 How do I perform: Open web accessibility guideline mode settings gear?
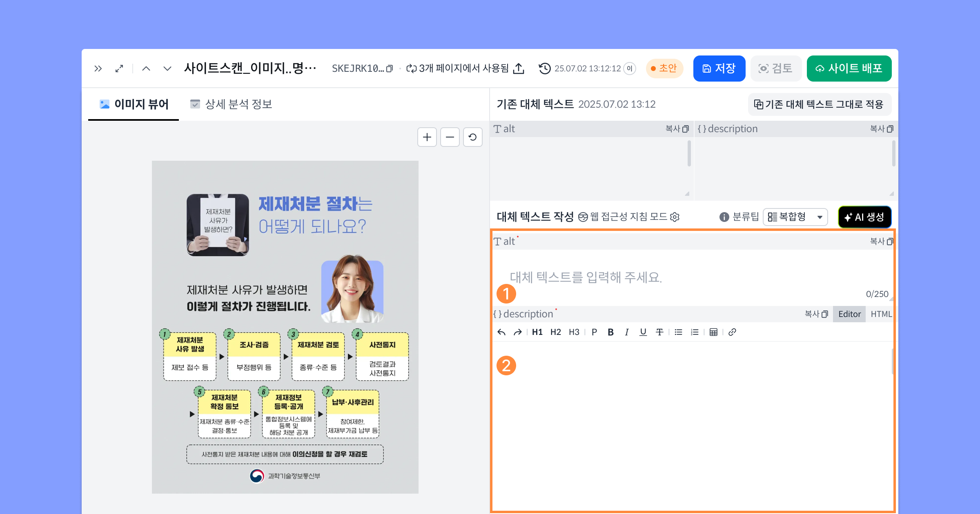675,217
